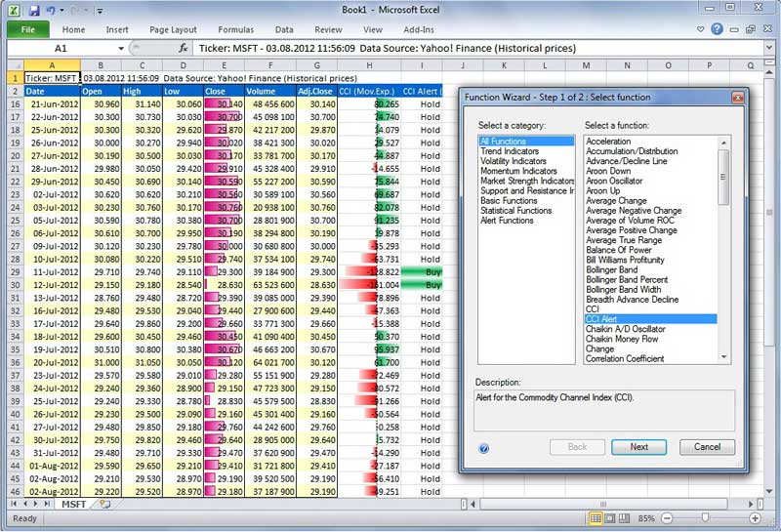Viewport: 781px width, 532px height.
Task: Choose the Correlation Coefficient function
Action: (x=625, y=358)
